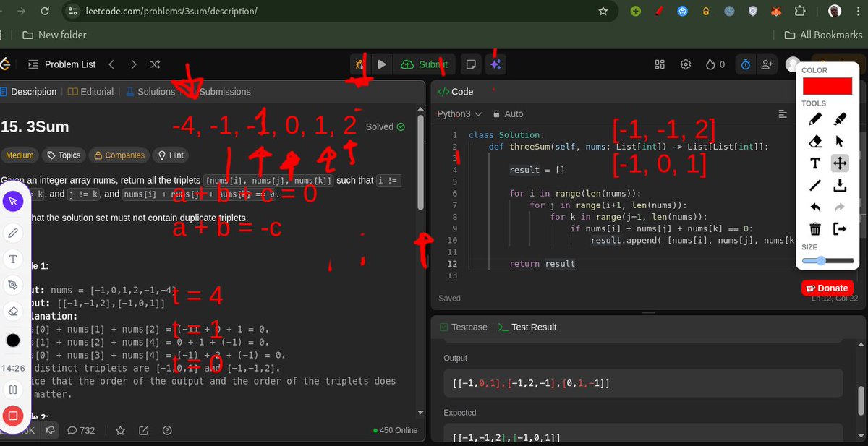Run the code with play button
Viewport: 868px width, 446px height.
pos(382,64)
